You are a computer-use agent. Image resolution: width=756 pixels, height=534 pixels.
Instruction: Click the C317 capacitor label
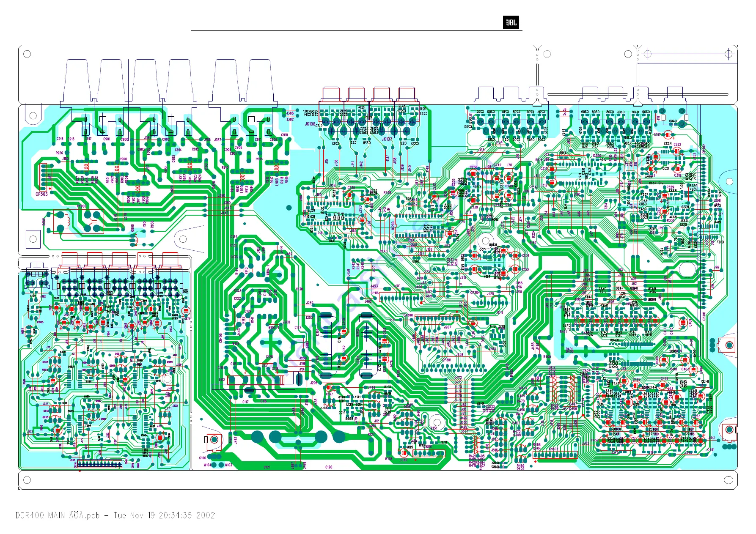657,134
